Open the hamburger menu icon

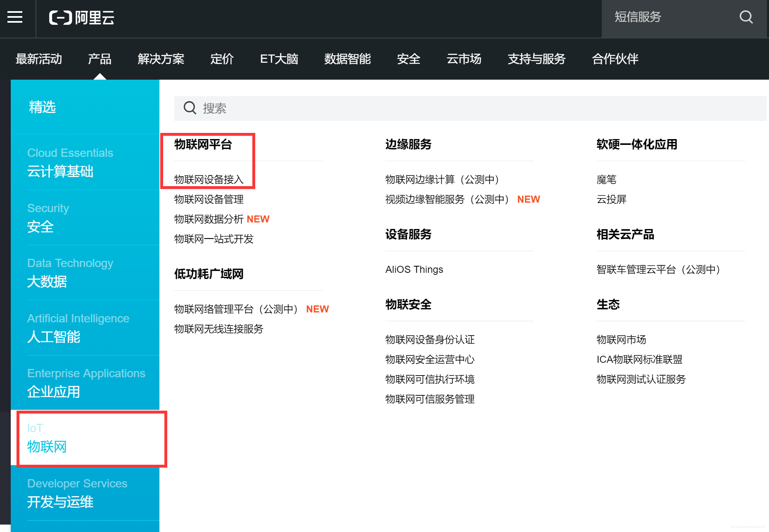[15, 17]
